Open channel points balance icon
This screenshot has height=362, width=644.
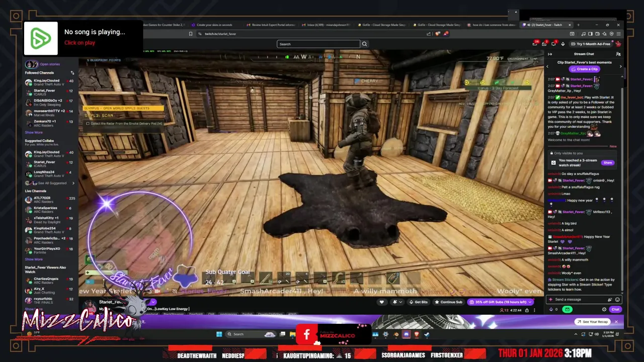(551, 309)
